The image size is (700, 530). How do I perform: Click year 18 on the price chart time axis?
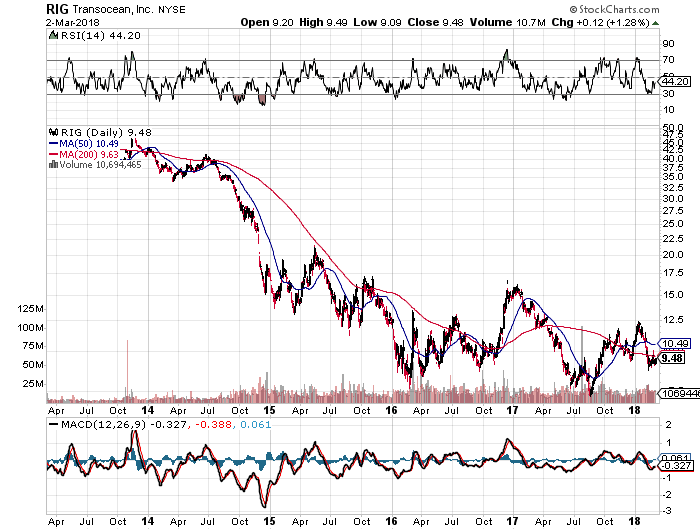(x=634, y=410)
